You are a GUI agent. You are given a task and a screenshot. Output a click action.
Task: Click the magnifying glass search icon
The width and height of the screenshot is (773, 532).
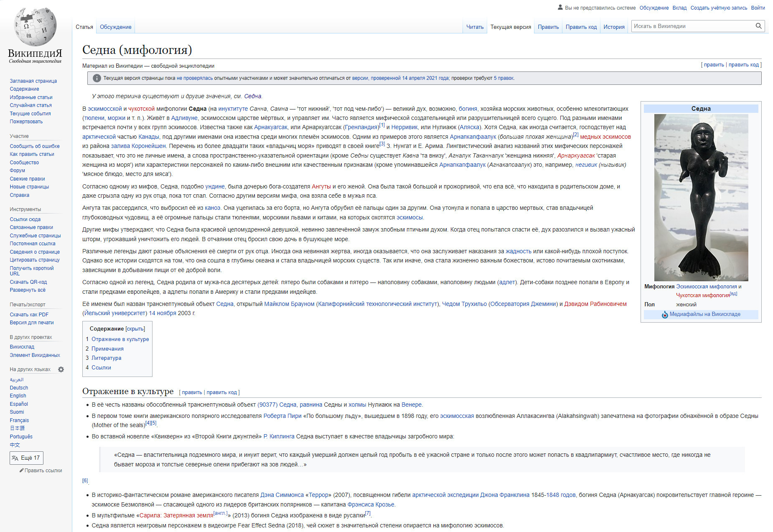(x=758, y=26)
